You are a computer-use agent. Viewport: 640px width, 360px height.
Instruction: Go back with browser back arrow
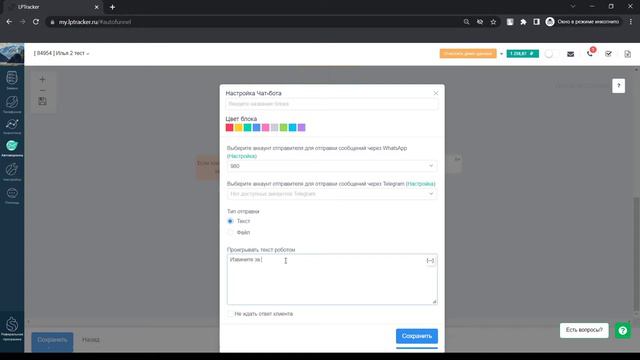(9, 22)
